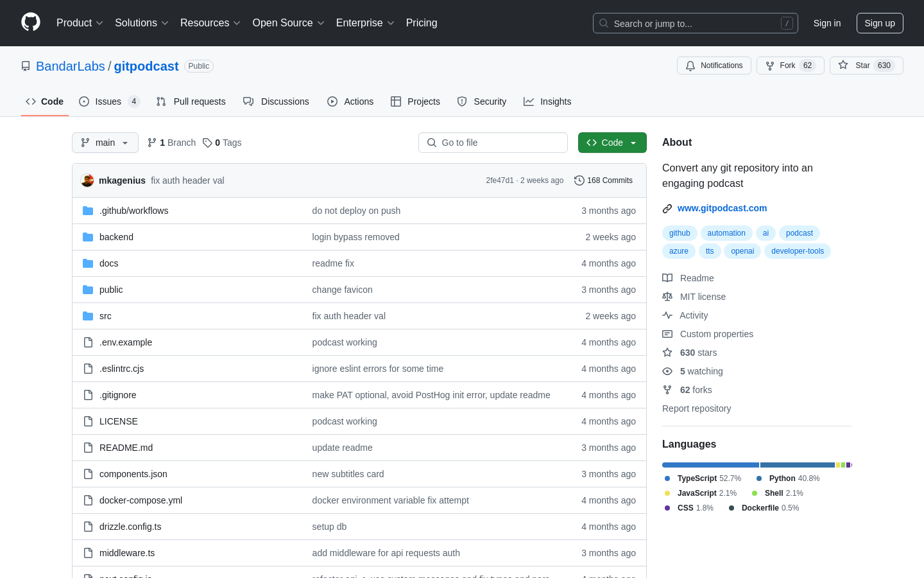Open the drizzle.config.ts file
This screenshot has width=924, height=578.
[x=130, y=527]
